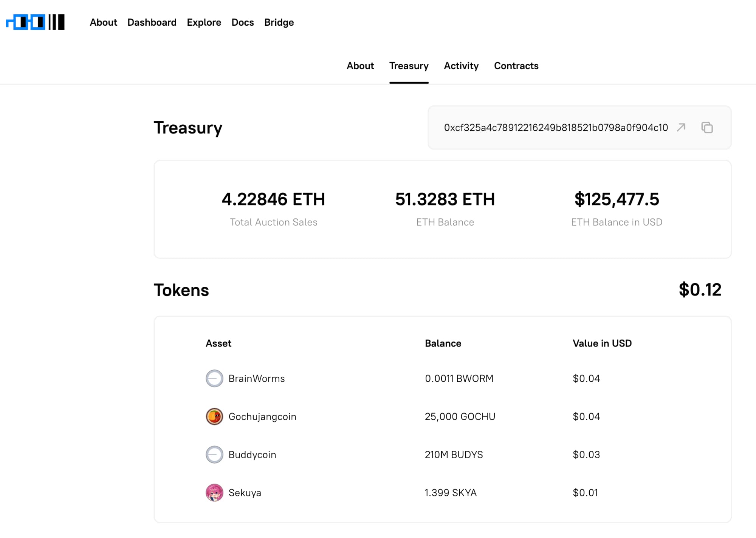Open Bridge in top navigation
Viewport: 756px width, 538px height.
[x=279, y=22]
